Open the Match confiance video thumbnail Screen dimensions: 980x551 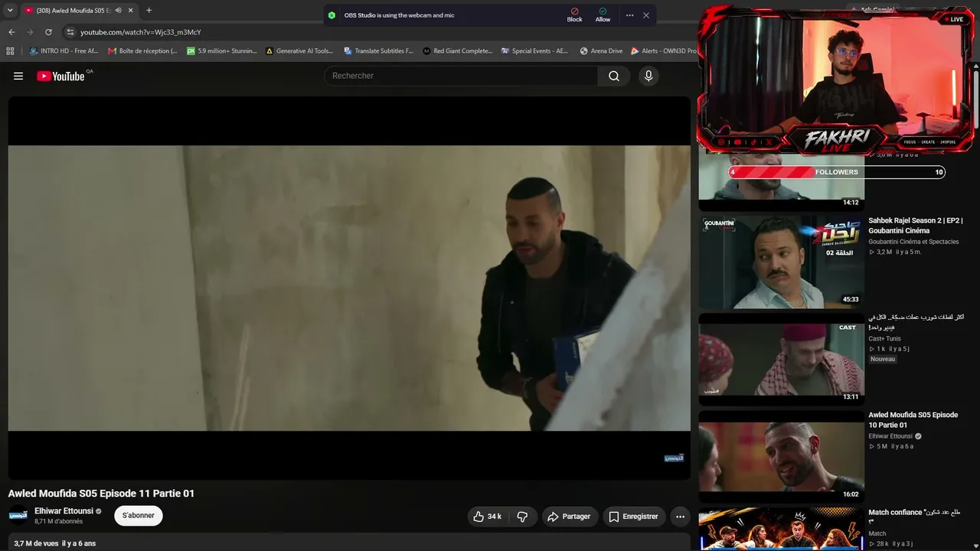click(x=781, y=530)
